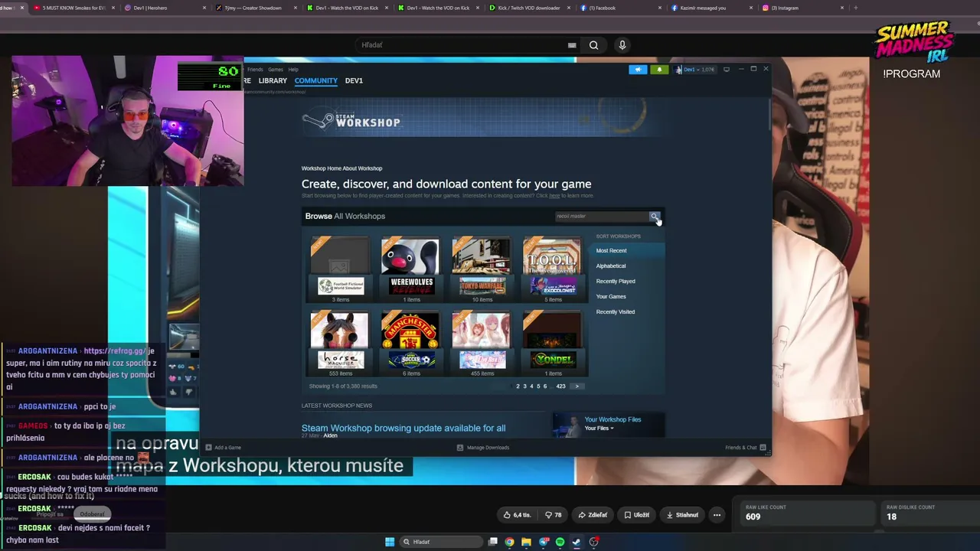
Task: Click the refrag.gg link in chat
Action: coord(114,350)
